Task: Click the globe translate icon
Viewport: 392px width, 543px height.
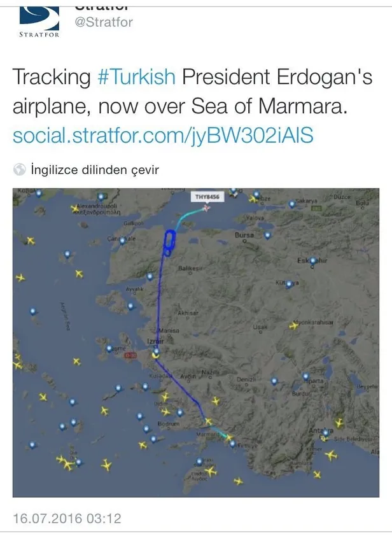Action: click(20, 169)
